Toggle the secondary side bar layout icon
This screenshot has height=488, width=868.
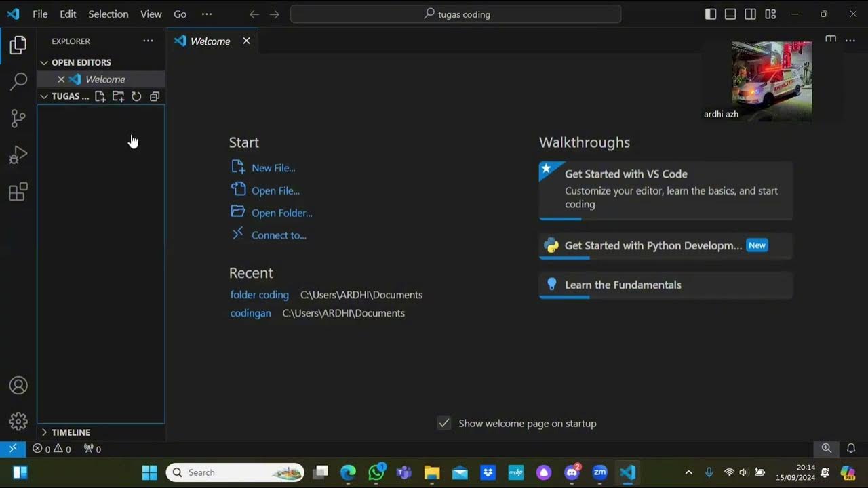coord(750,14)
